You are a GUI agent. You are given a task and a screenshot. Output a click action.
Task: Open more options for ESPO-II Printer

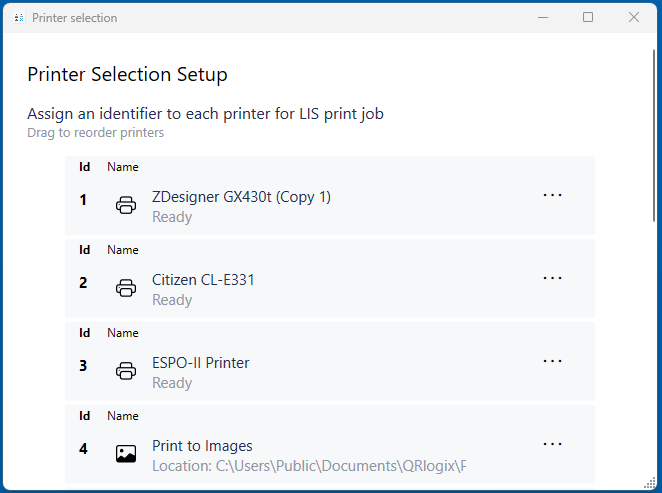[553, 361]
